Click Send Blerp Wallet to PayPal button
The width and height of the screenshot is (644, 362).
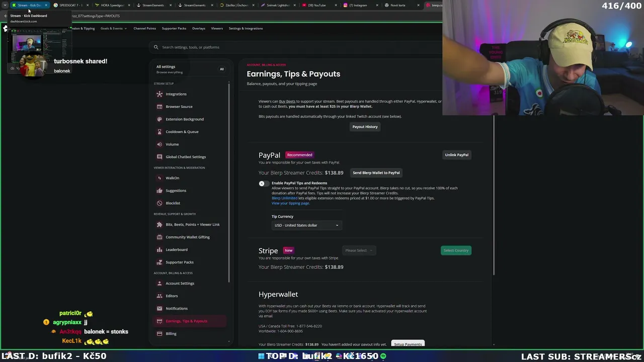(x=376, y=173)
